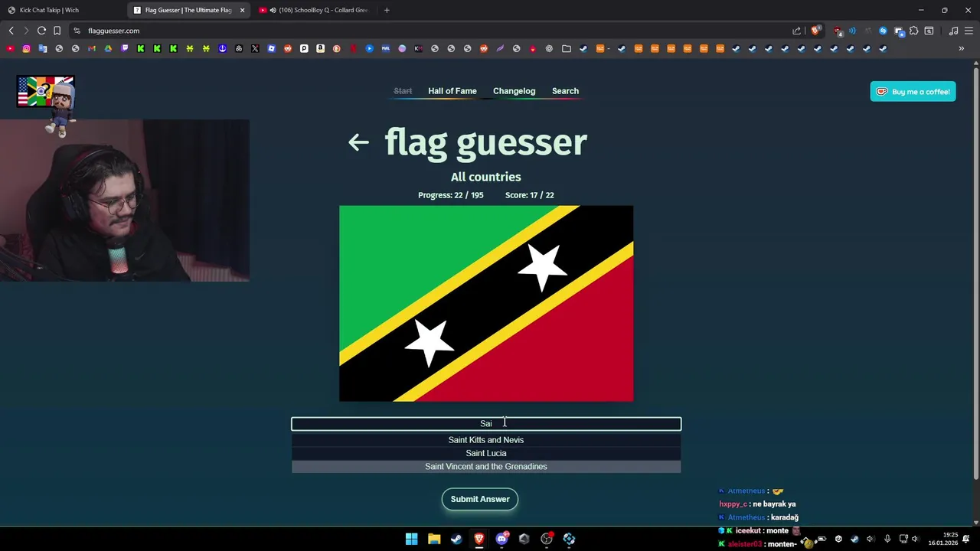Go back with browser back arrow

tap(11, 31)
